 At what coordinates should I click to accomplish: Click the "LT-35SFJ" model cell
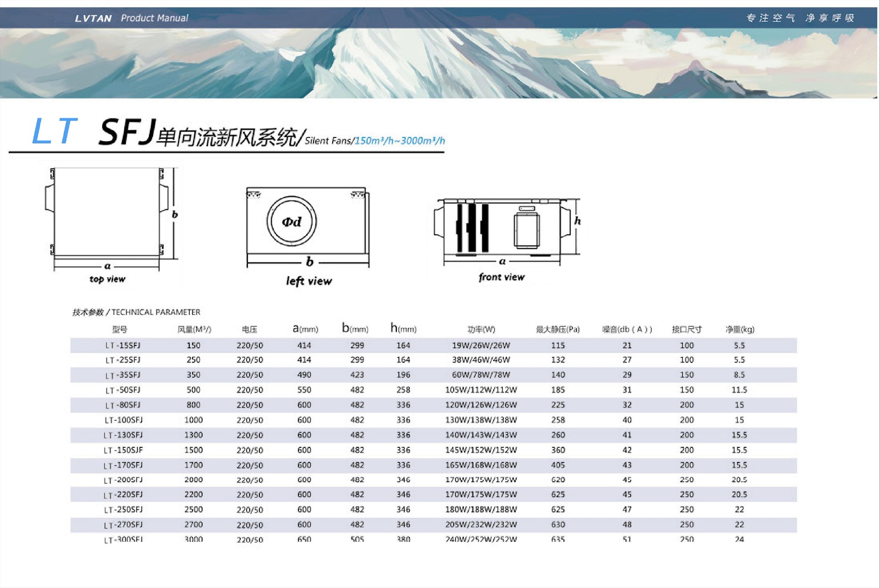coord(123,375)
